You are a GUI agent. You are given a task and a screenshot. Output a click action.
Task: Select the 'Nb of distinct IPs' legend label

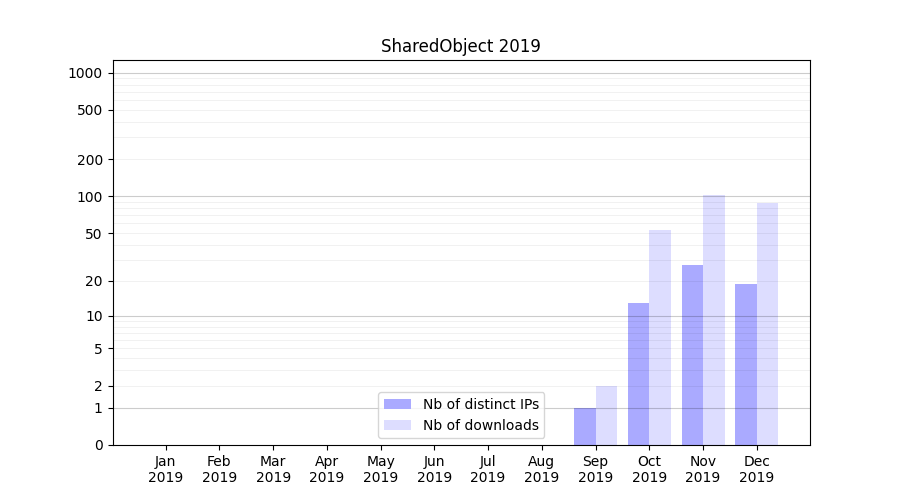(480, 404)
